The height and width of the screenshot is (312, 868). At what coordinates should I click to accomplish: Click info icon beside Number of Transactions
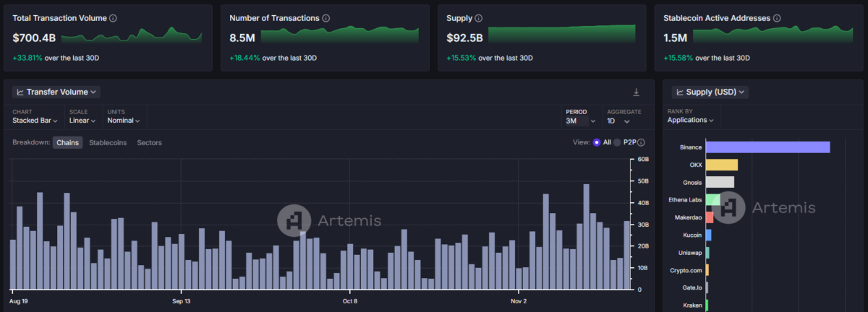coord(326,17)
